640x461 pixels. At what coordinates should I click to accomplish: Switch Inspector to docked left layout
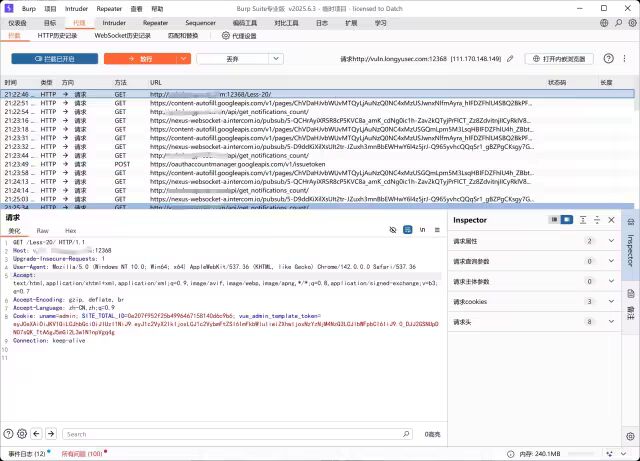click(554, 220)
